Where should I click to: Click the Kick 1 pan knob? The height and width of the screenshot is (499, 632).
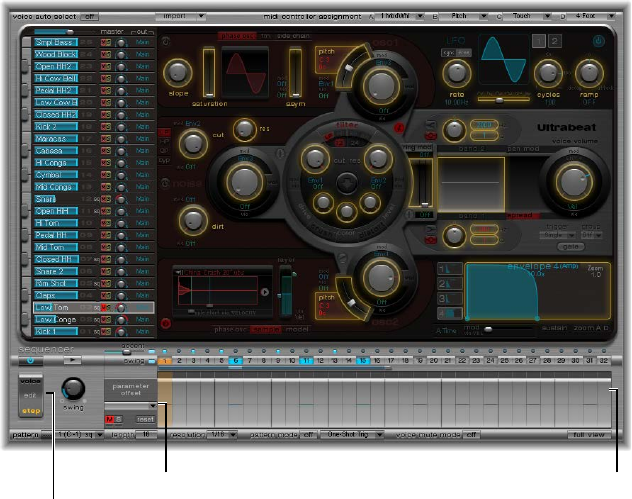pos(121,331)
